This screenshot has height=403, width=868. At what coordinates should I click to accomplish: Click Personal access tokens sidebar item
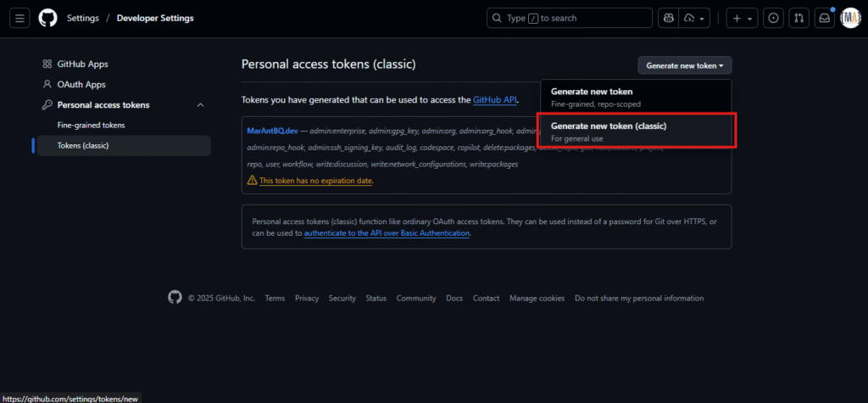pyautogui.click(x=103, y=104)
